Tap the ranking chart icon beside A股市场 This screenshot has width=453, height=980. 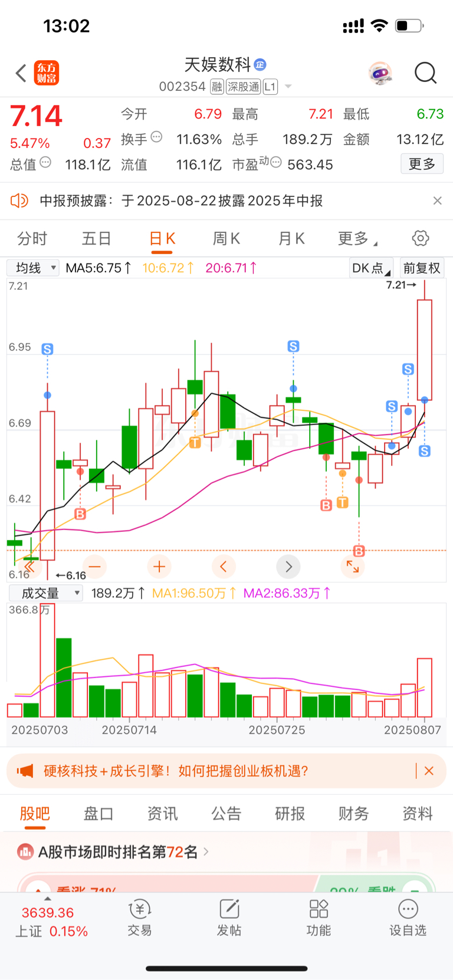25,851
